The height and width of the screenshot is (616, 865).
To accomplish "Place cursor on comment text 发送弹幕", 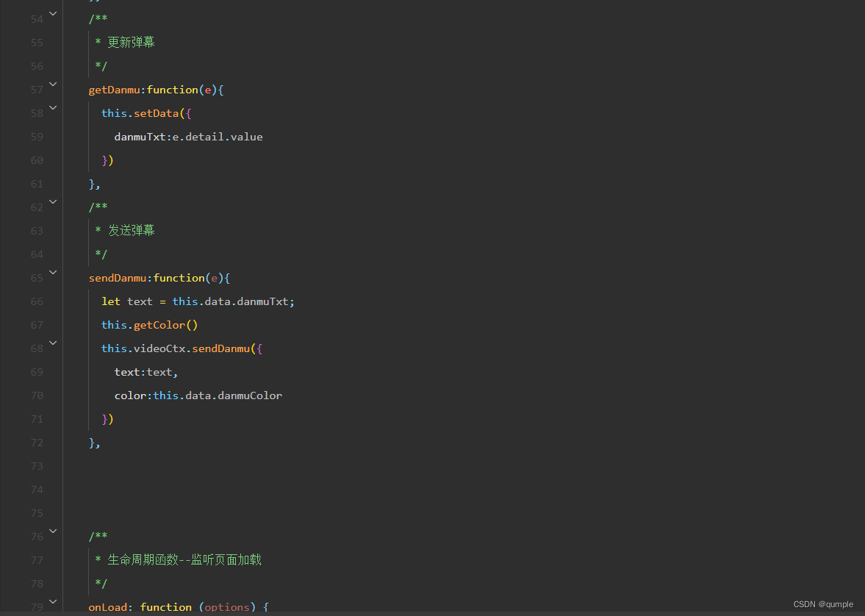I will click(x=132, y=230).
